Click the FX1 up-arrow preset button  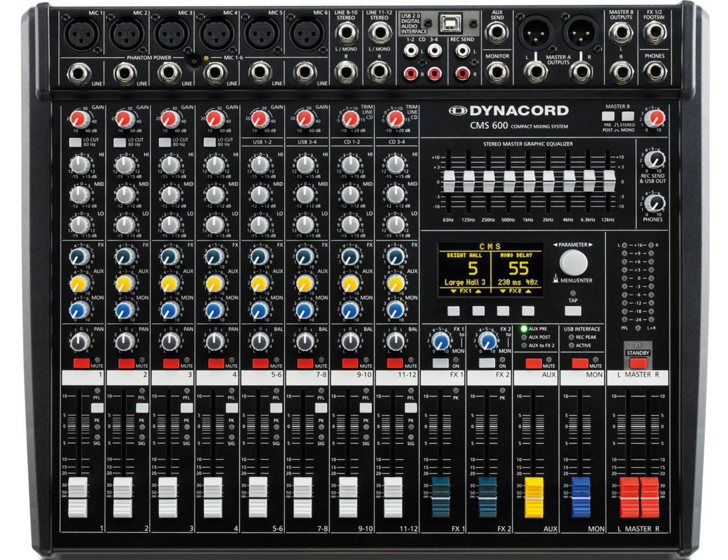[478, 311]
